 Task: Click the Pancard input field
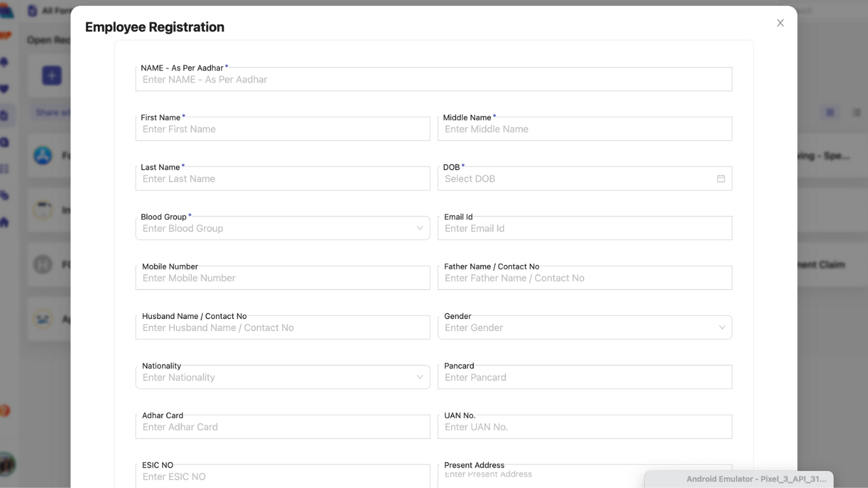585,377
